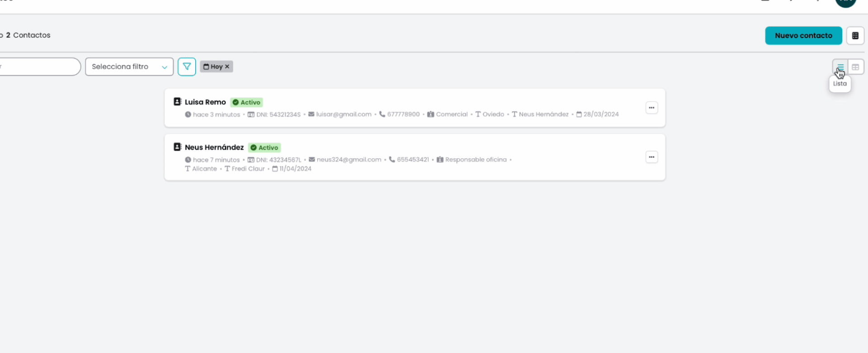The image size is (868, 353).
Task: Click the contact card icon beside Neus Hernández
Action: (x=178, y=147)
